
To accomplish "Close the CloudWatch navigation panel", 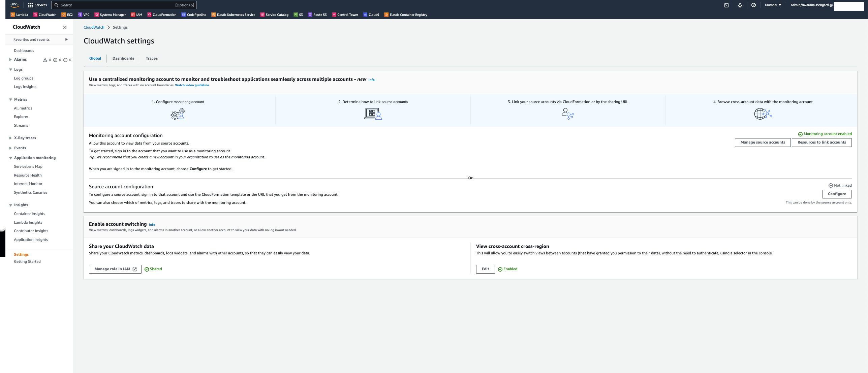I will coord(65,27).
